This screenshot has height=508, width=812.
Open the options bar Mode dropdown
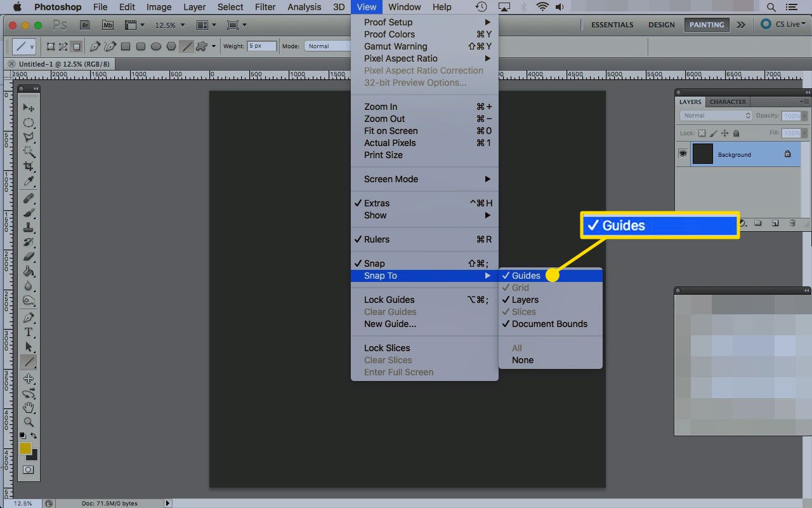click(328, 46)
